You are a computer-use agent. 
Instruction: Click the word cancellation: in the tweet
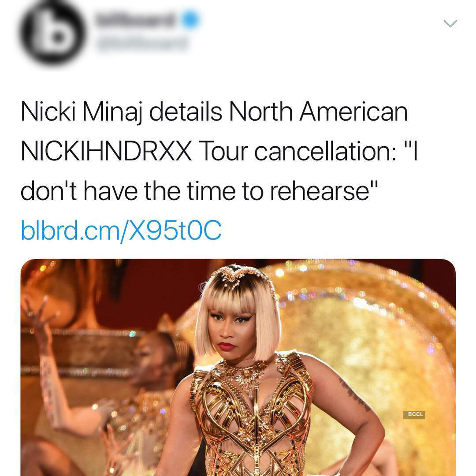click(325, 151)
